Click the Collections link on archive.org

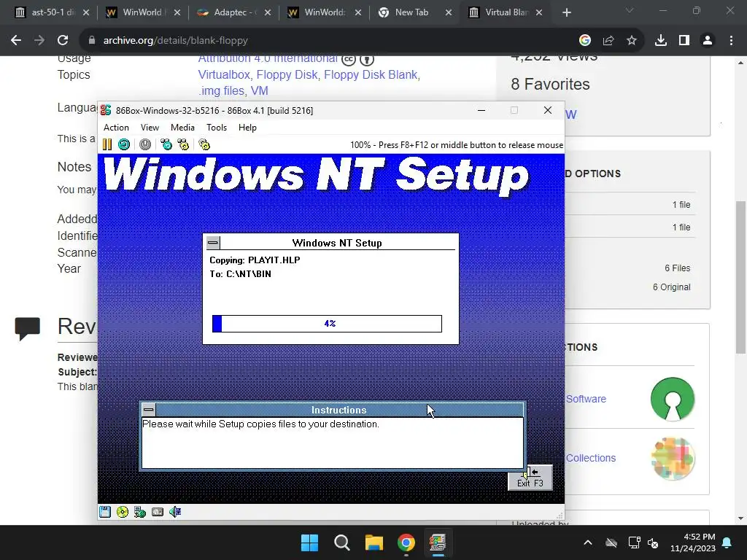591,458
